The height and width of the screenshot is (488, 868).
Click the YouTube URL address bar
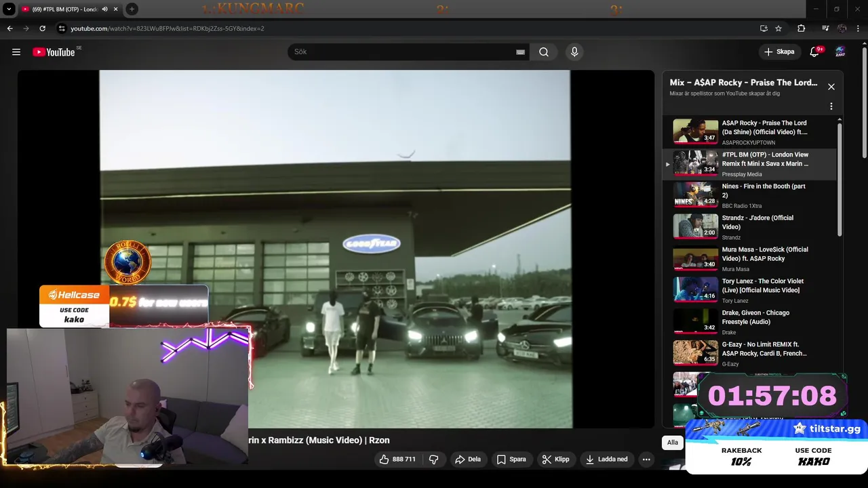tap(407, 28)
